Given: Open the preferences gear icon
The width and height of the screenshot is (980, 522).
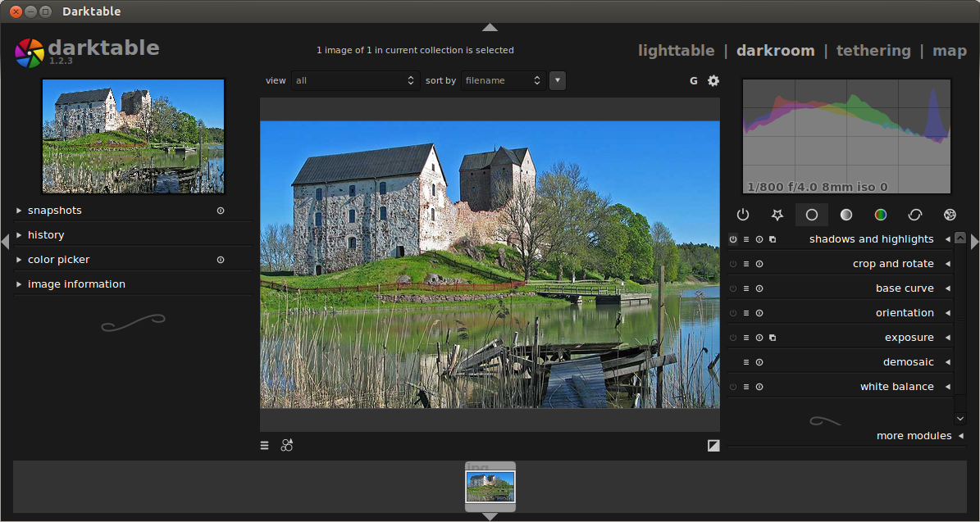Looking at the screenshot, I should coord(713,80).
